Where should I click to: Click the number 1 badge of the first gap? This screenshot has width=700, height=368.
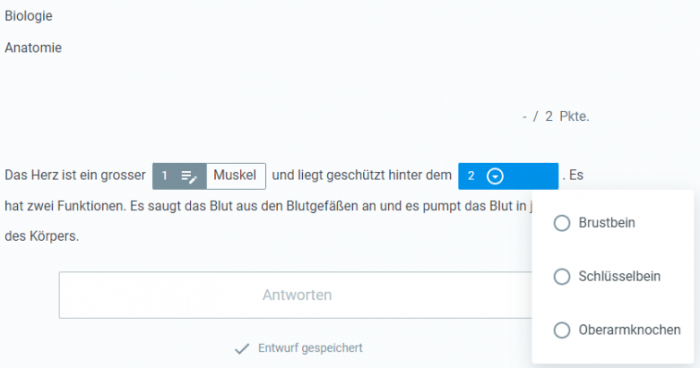(x=164, y=176)
